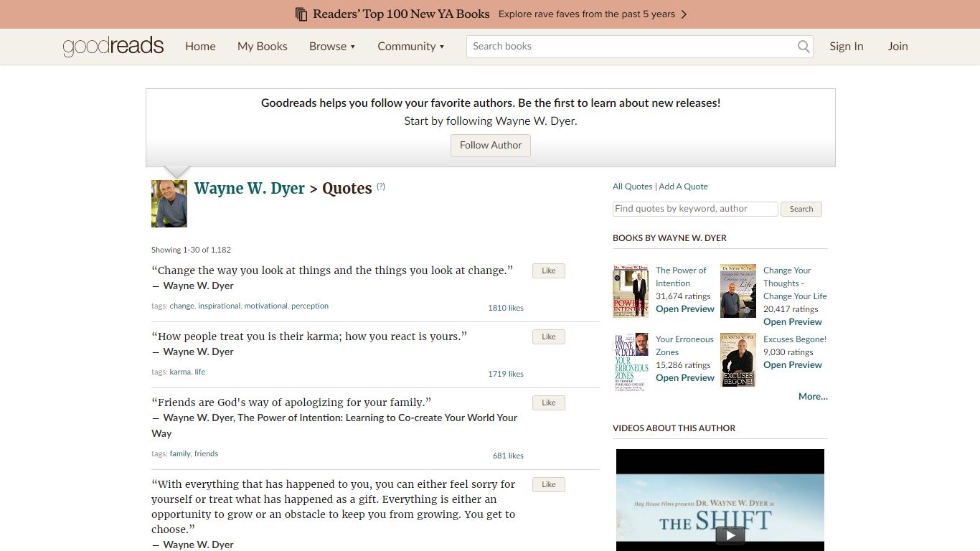Viewport: 980px width, 551px height.
Task: View the 681 likes list
Action: click(508, 456)
